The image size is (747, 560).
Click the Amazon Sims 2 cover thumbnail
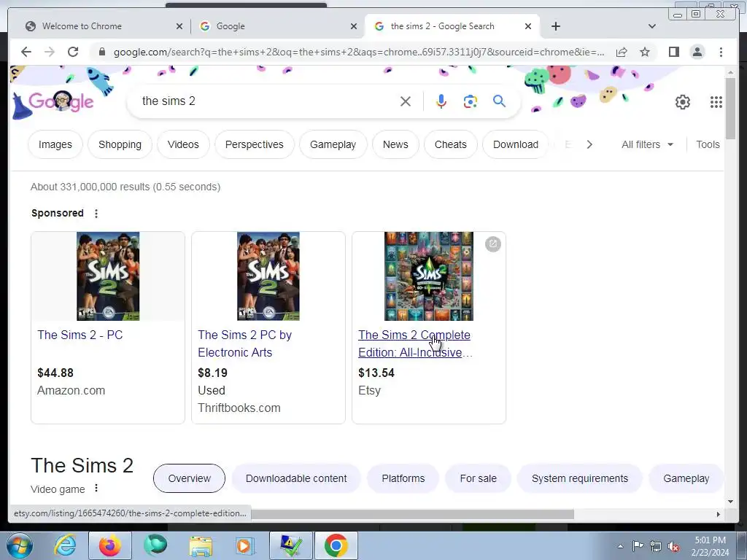108,276
